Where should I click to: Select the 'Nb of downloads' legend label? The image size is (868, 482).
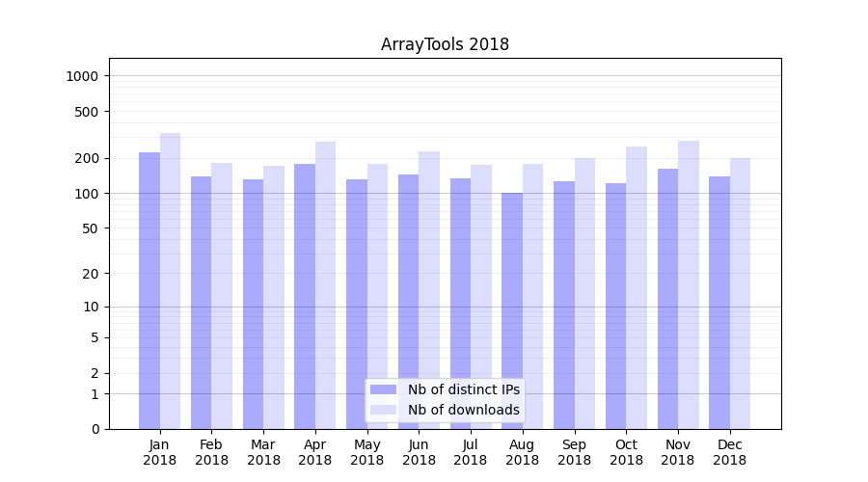click(463, 410)
